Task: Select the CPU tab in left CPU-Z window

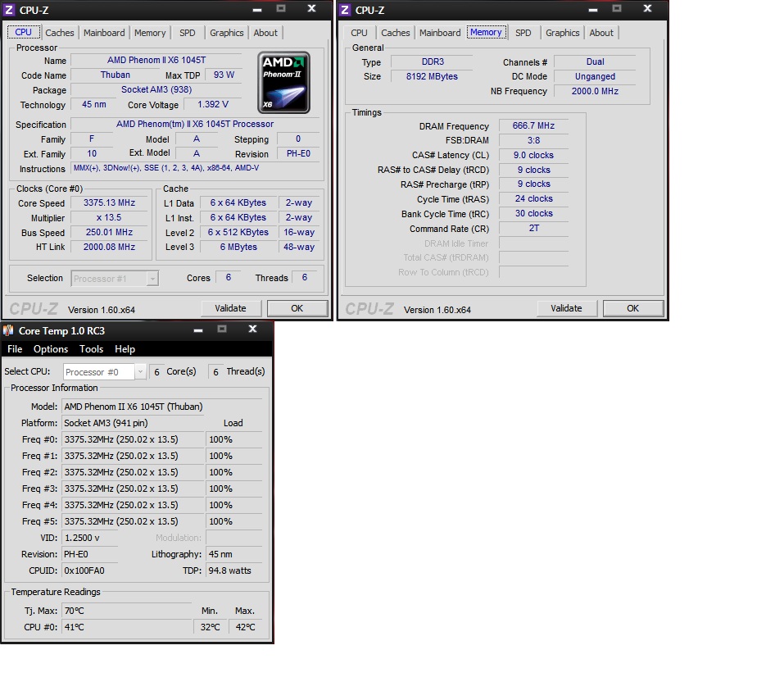Action: point(23,32)
